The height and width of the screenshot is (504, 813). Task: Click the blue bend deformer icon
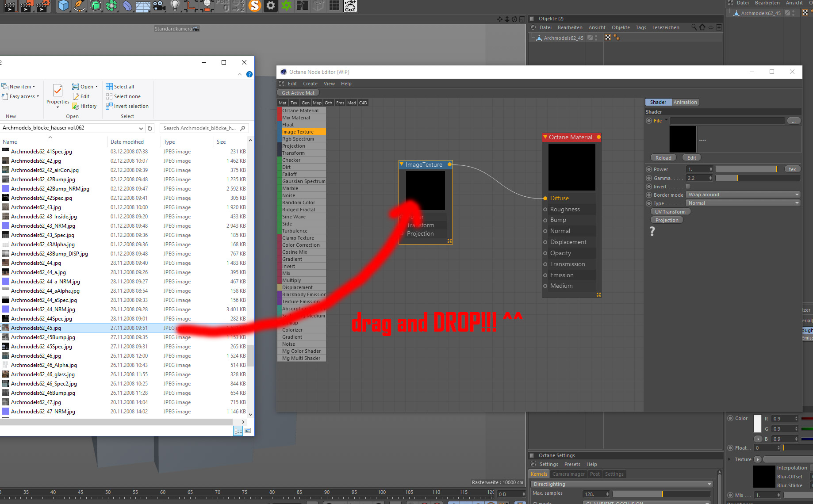tap(127, 6)
